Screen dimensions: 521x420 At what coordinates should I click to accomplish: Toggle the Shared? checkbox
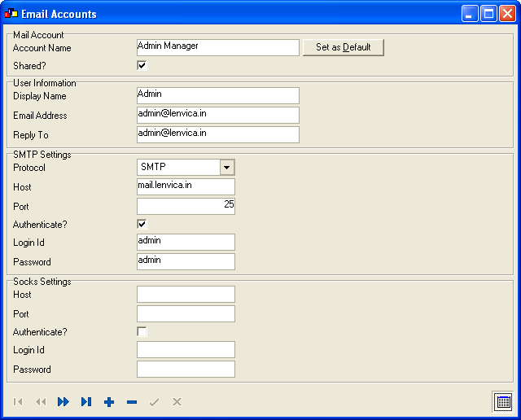point(142,65)
